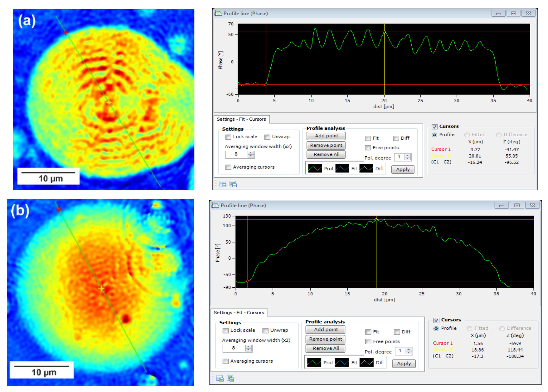Screen dimensions: 548x392
Task: Click save image icon in top window
Action: pos(233,184)
